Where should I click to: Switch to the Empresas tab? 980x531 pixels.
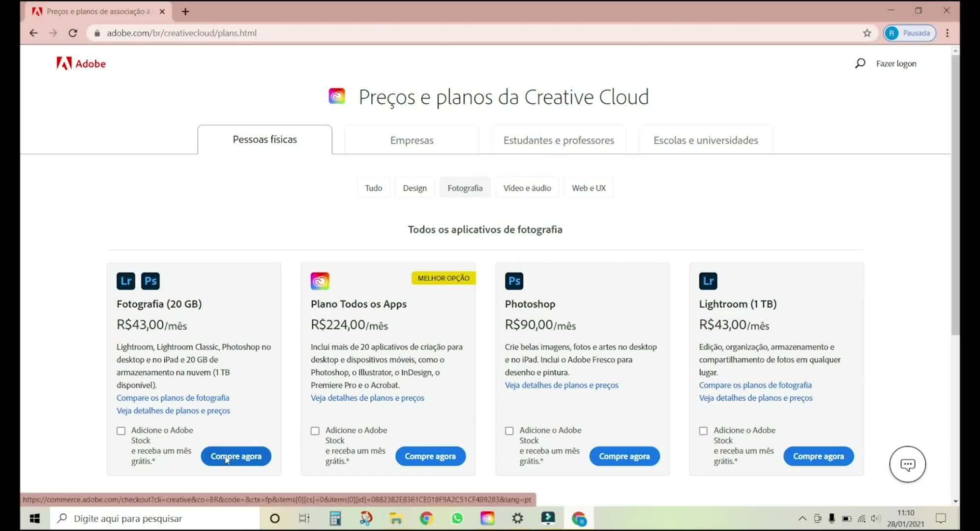[x=412, y=140]
